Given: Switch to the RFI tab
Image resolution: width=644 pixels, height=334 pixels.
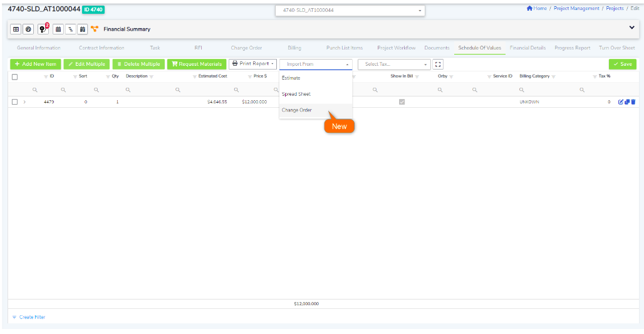Looking at the screenshot, I should [x=199, y=48].
